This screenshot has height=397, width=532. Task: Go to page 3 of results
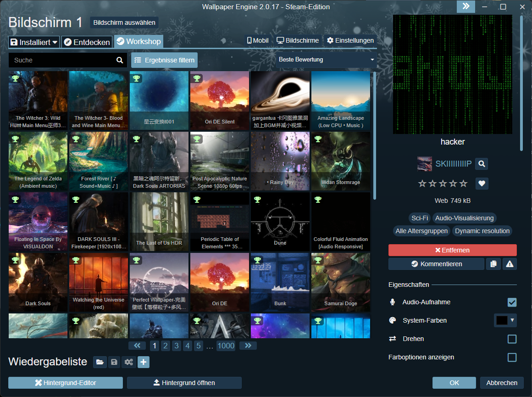point(177,346)
